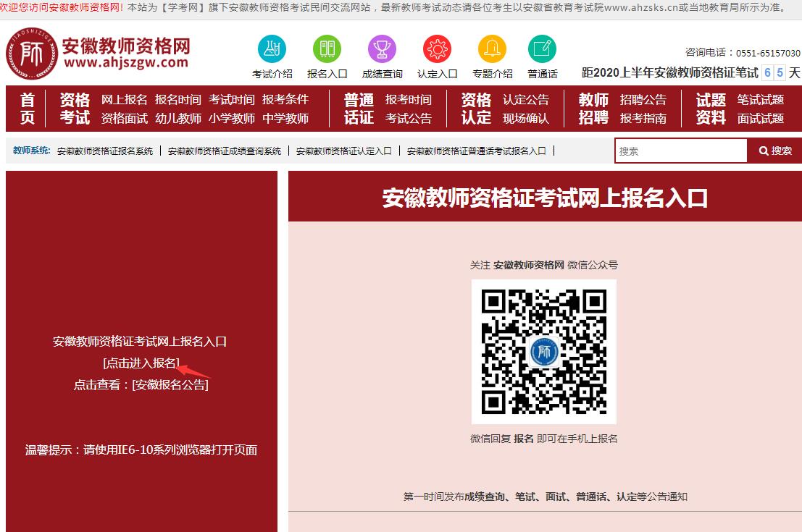The width and height of the screenshot is (802, 532).
Task: Click the 咨询电话 0551-65157030 text
Action: click(x=743, y=53)
